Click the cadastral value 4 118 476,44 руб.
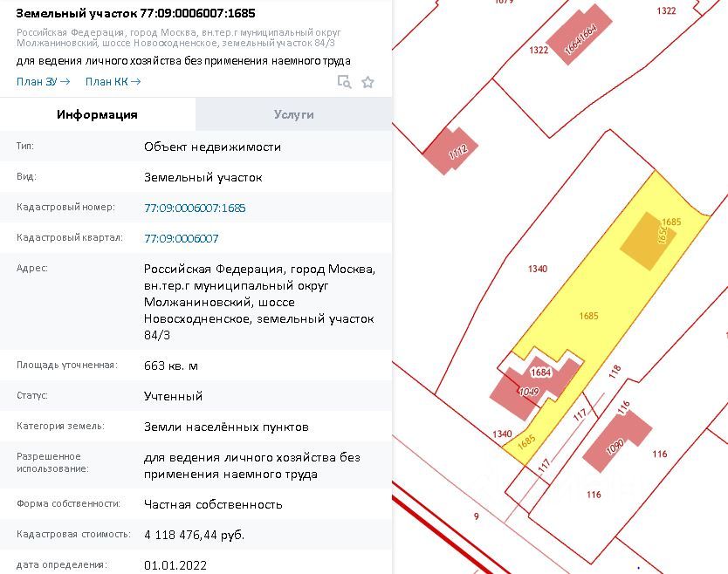 [194, 534]
